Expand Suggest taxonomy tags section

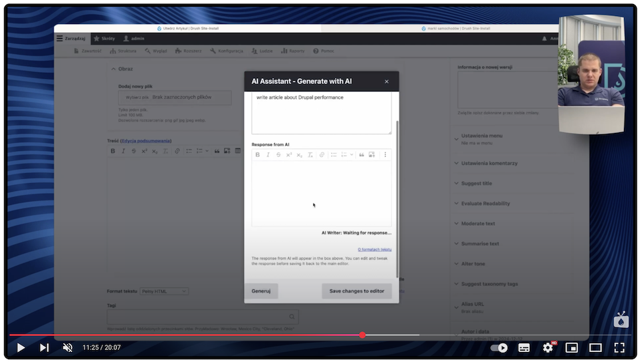coord(490,284)
